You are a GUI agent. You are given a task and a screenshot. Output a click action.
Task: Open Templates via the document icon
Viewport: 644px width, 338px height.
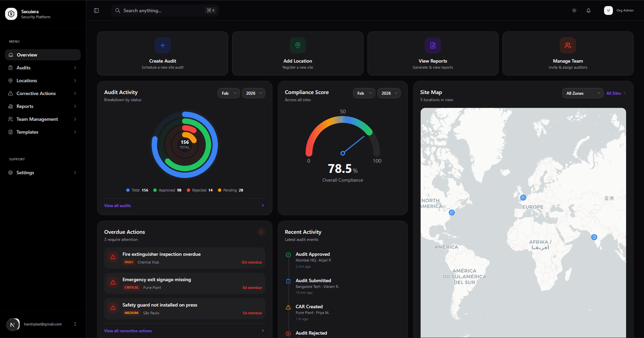click(x=11, y=132)
